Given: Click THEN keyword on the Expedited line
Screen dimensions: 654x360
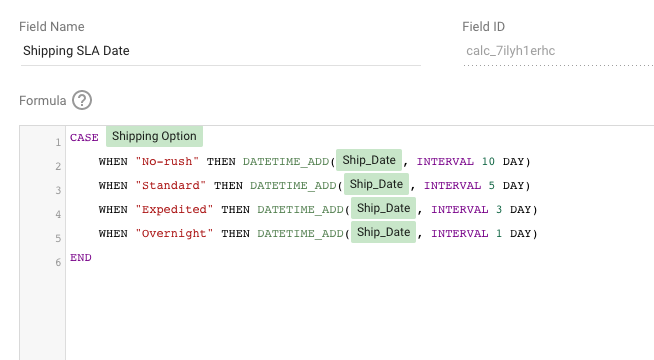Looking at the screenshot, I should 235,209.
